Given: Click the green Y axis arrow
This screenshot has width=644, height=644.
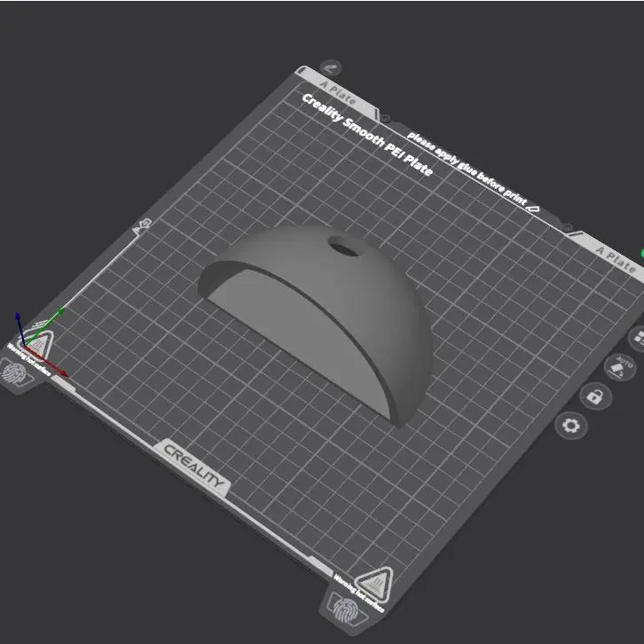Looking at the screenshot, I should 45,326.
